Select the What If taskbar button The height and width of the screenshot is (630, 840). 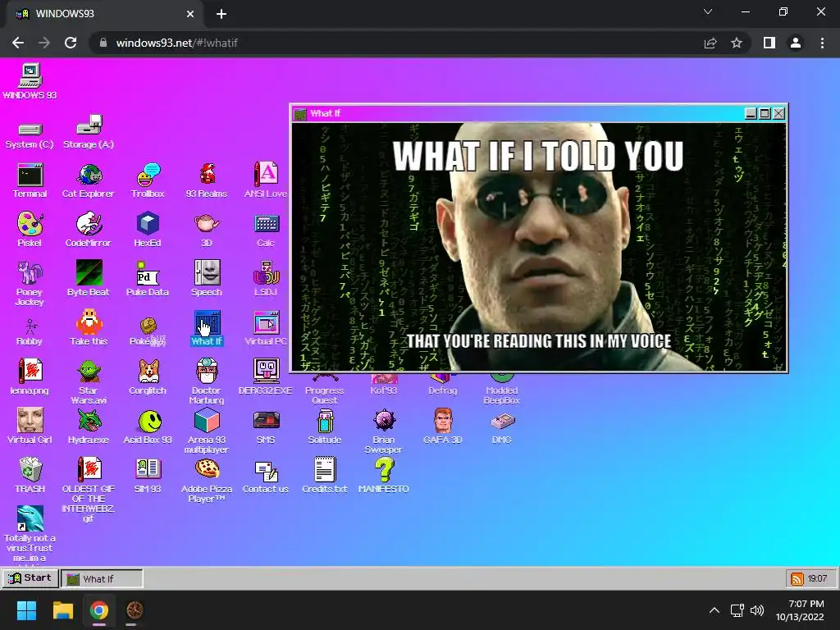[102, 578]
